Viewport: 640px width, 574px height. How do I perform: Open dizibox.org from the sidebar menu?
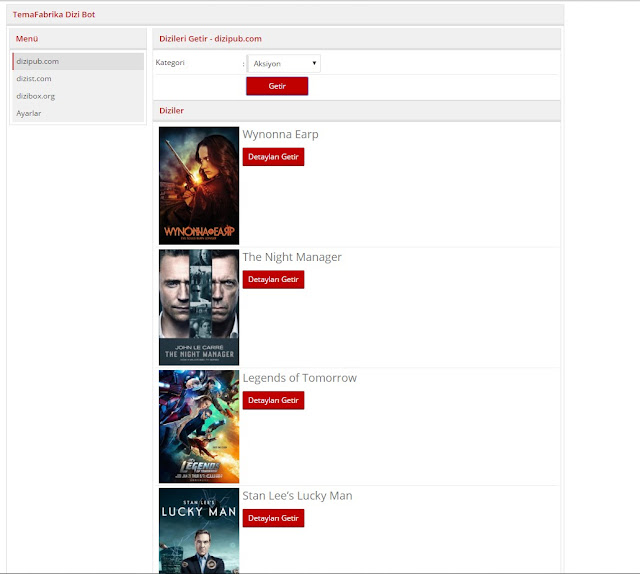(78, 96)
